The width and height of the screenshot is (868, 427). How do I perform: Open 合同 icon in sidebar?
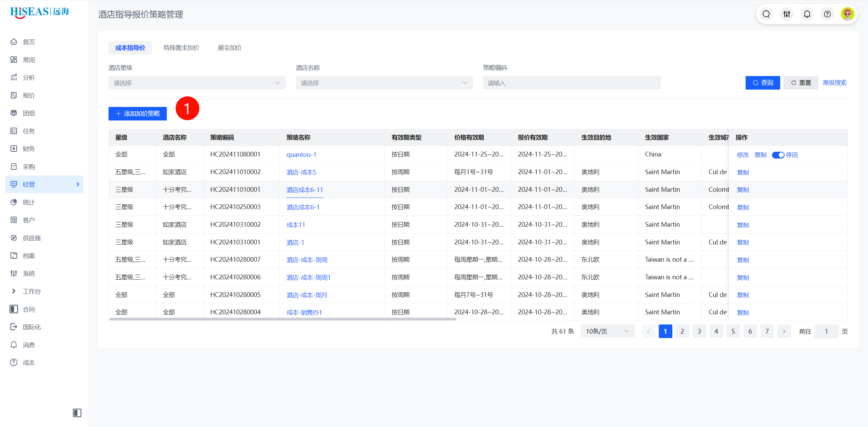coord(14,309)
